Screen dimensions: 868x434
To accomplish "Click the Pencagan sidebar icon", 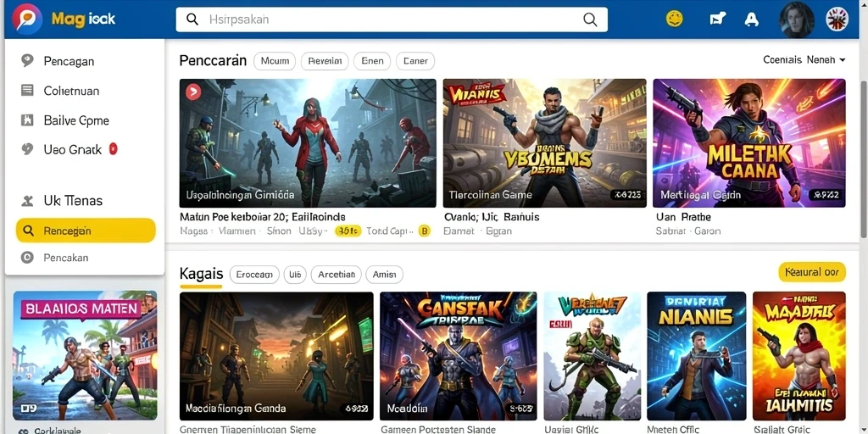I will pyautogui.click(x=27, y=60).
